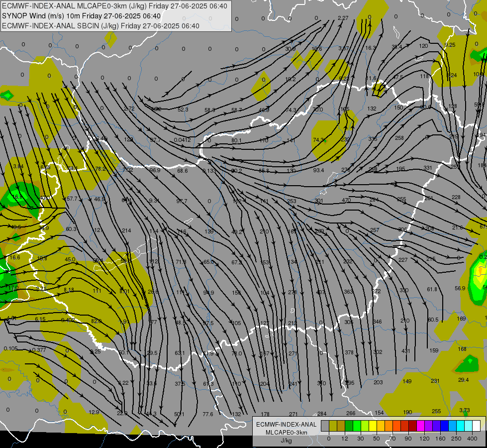Select the SYNOP Wind 10m header line
Screen dimensions: 487x448
tap(82, 16)
